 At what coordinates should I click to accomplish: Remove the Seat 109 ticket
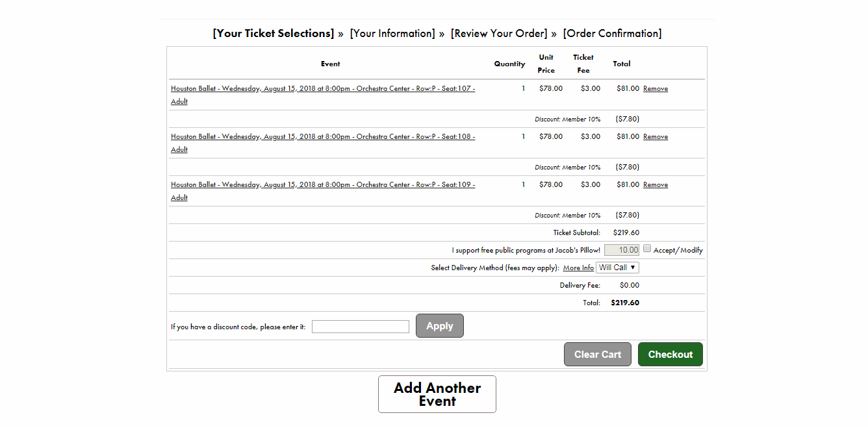tap(656, 185)
